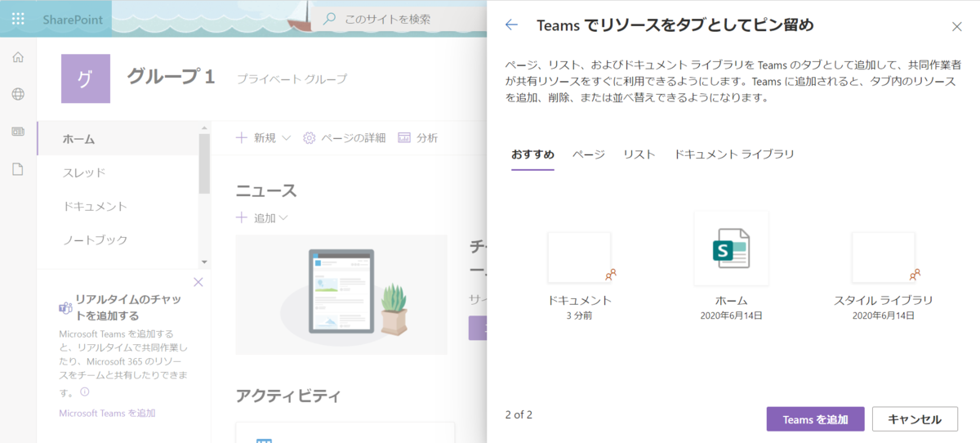Viewport: 980px width, 443px height.
Task: Click the アクティビティ section heading
Action: [288, 396]
